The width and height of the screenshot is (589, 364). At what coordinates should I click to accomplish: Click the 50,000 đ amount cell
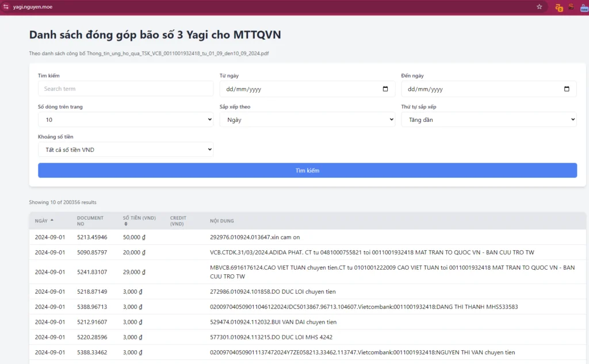(x=134, y=237)
